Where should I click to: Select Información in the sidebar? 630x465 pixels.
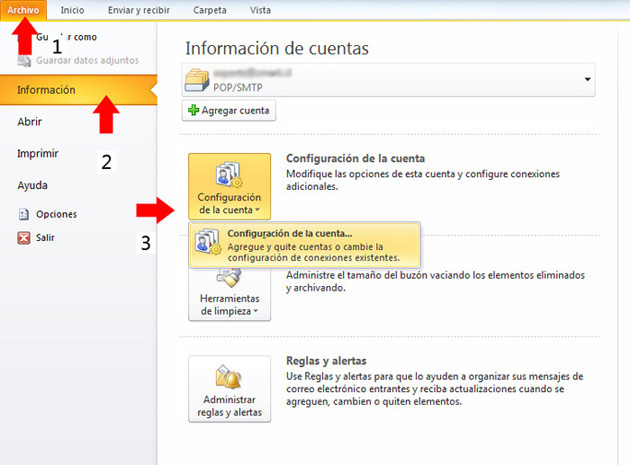pos(78,90)
